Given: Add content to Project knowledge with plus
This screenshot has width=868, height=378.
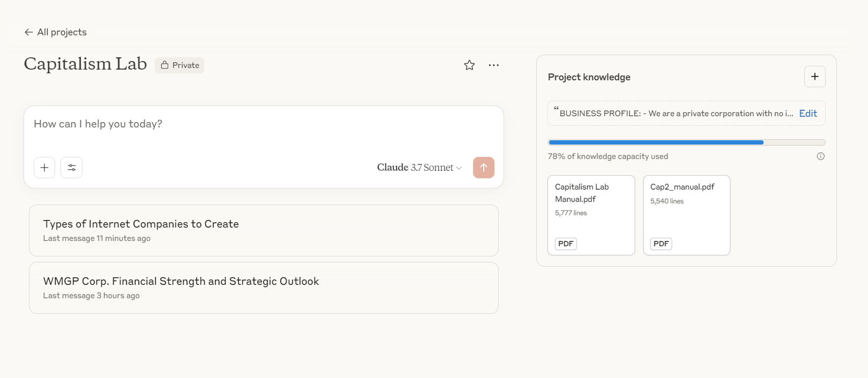Looking at the screenshot, I should [814, 77].
